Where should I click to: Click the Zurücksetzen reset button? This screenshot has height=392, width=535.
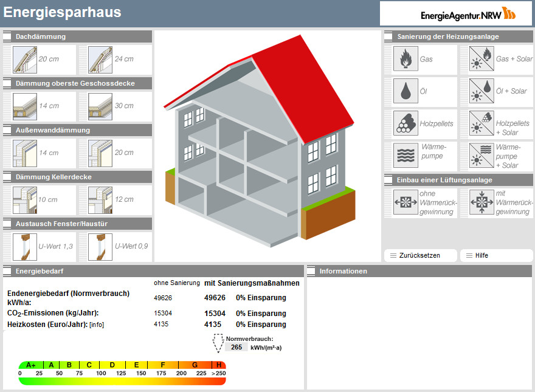coord(419,255)
